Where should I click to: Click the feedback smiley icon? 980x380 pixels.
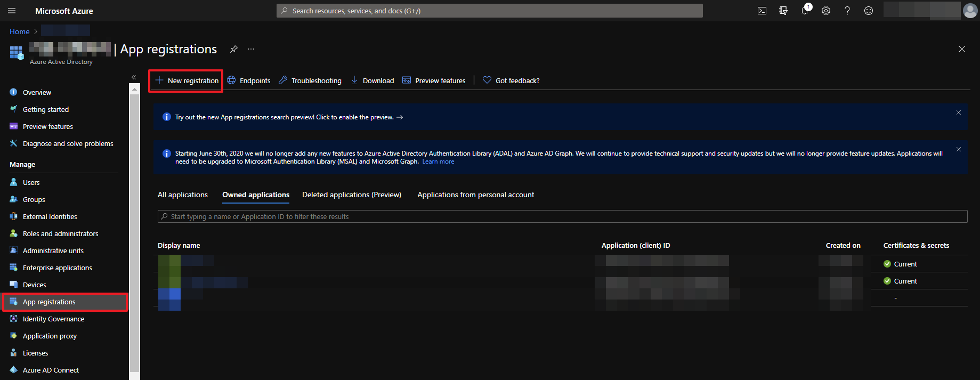(869, 11)
